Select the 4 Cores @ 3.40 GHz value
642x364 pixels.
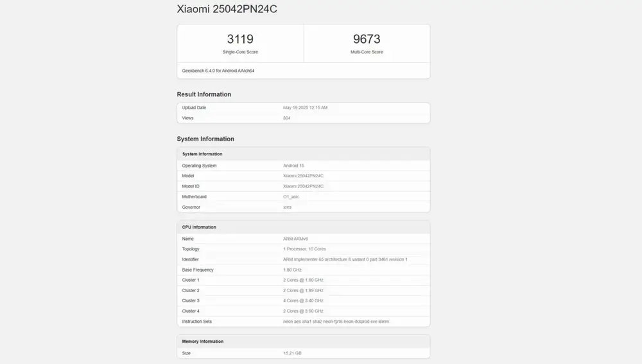tap(304, 300)
